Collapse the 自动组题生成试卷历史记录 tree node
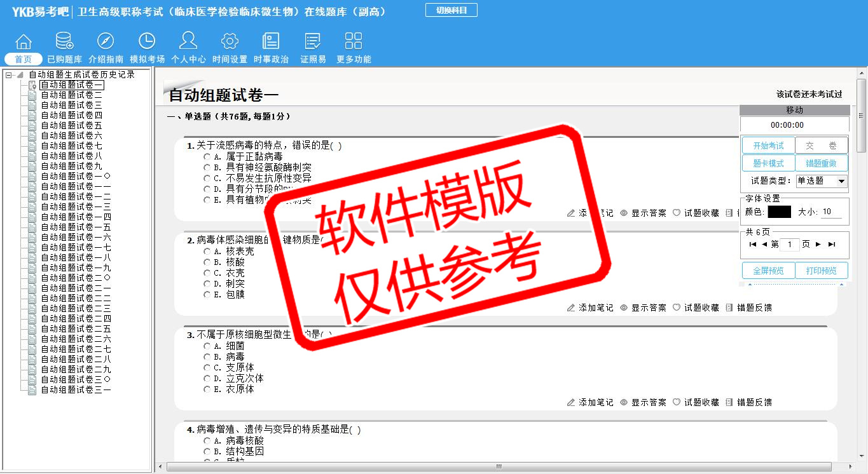 coord(8,75)
